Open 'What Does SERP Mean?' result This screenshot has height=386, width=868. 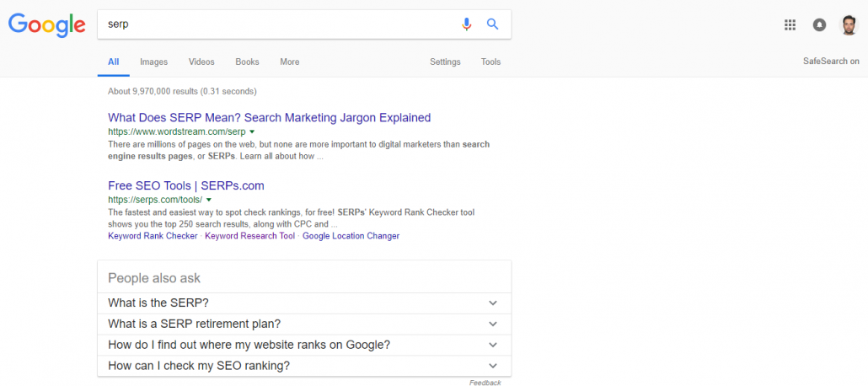[269, 118]
